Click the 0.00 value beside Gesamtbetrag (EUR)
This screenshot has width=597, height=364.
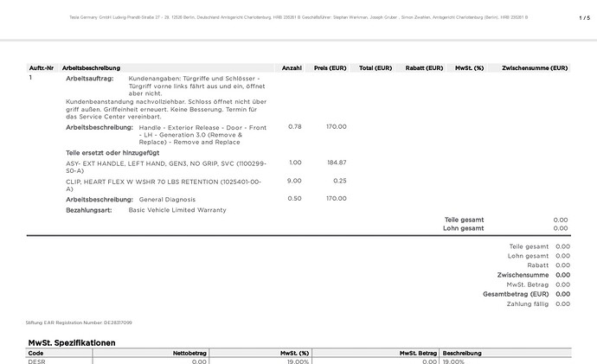(x=562, y=294)
